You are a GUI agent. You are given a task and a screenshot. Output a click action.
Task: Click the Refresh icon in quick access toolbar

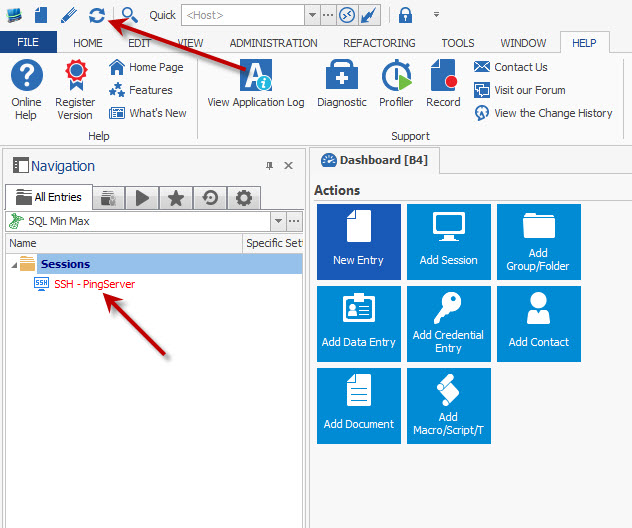tap(97, 15)
